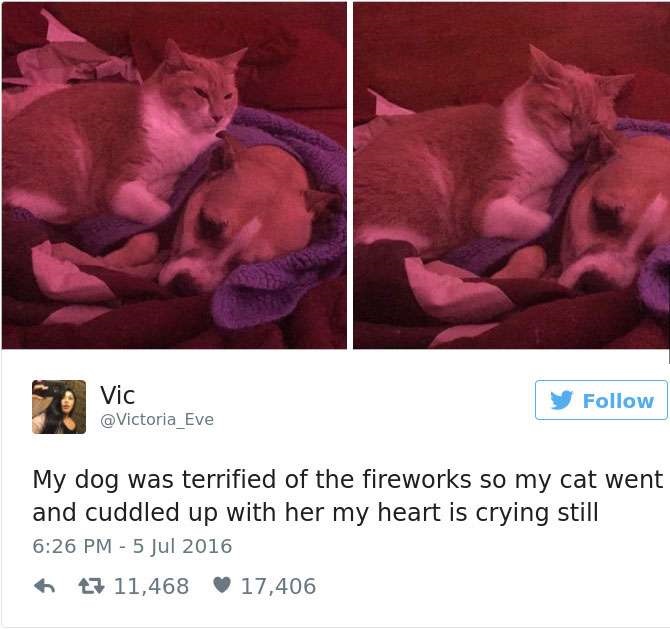
Task: Click the 6:26 PM - 5 Jul 2016 timestamp
Action: [132, 546]
